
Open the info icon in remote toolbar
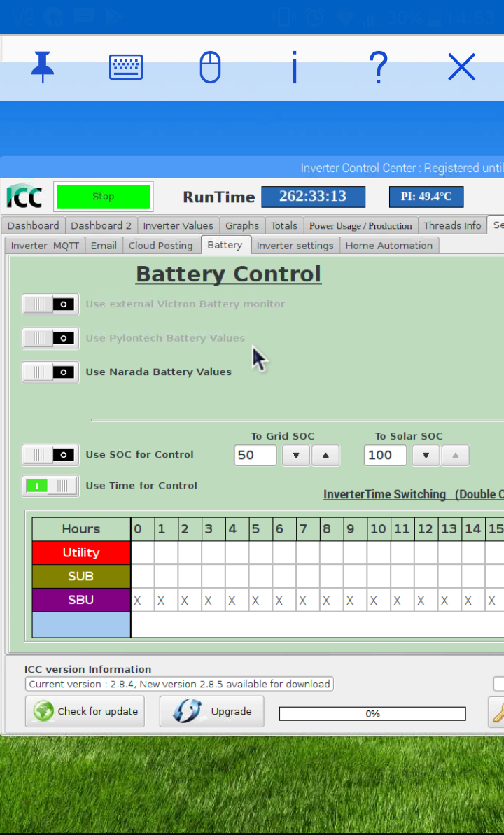pos(294,67)
